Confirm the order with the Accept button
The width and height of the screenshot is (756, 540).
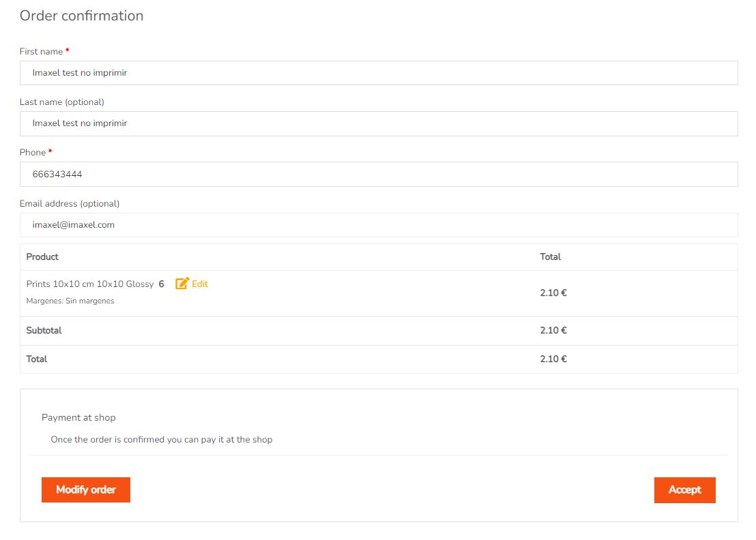(x=684, y=490)
